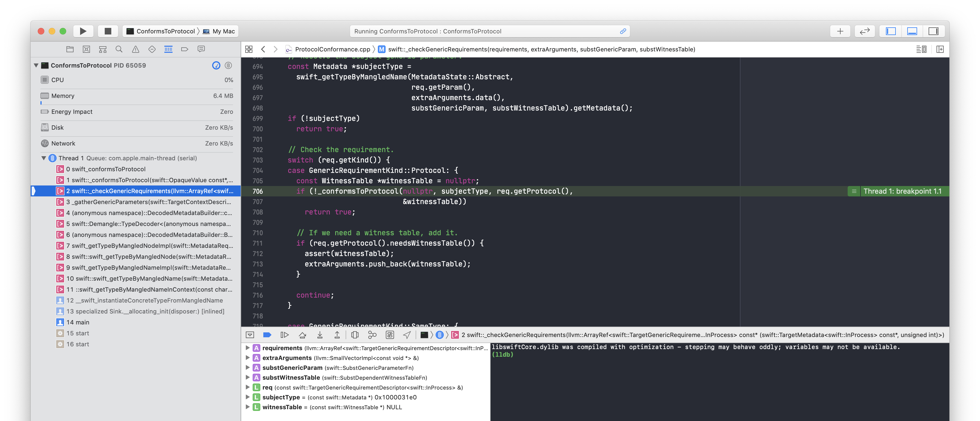
Task: Toggle the bottom Debug area panel
Action: (x=912, y=31)
